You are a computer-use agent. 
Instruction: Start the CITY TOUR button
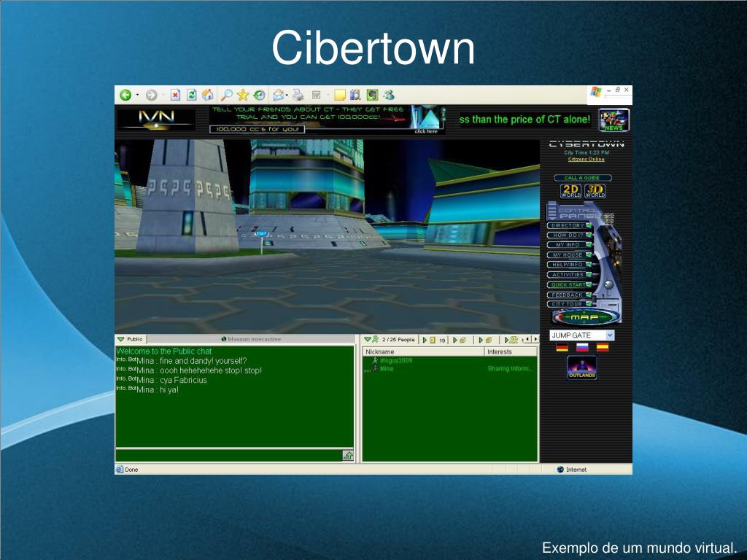pos(569,304)
